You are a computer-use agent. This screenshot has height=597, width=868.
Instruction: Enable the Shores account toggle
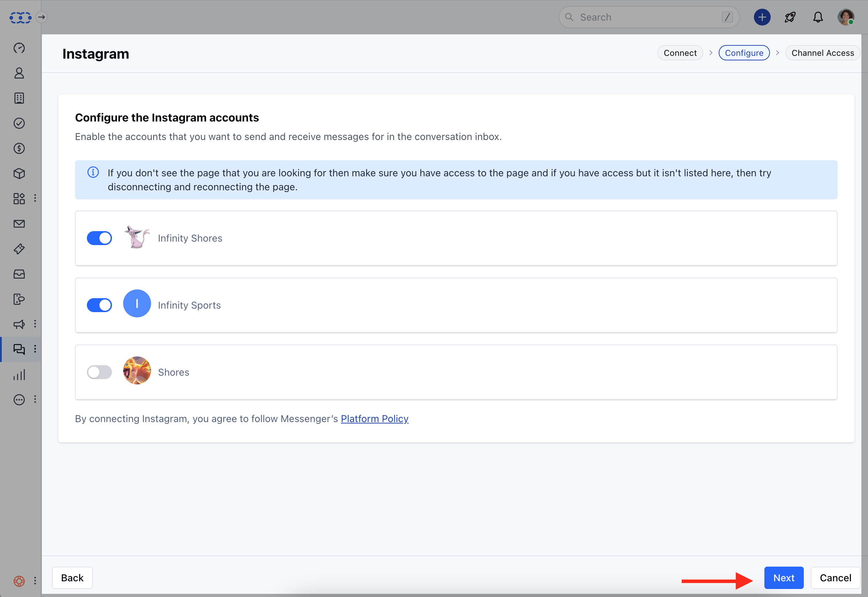99,372
